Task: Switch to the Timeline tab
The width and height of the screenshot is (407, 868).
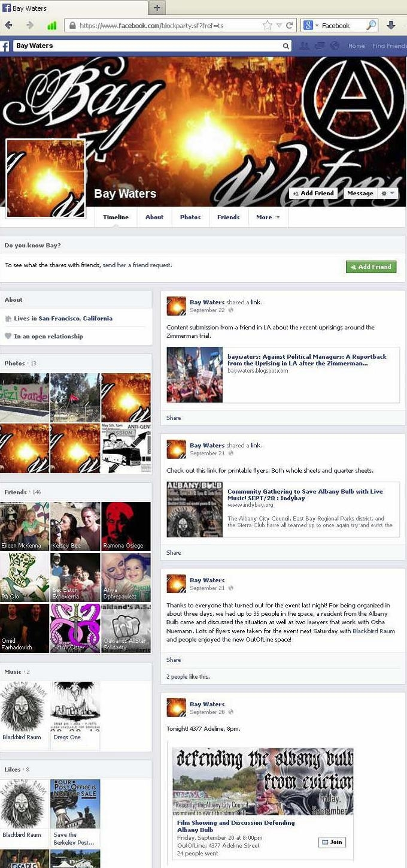Action: 116,217
